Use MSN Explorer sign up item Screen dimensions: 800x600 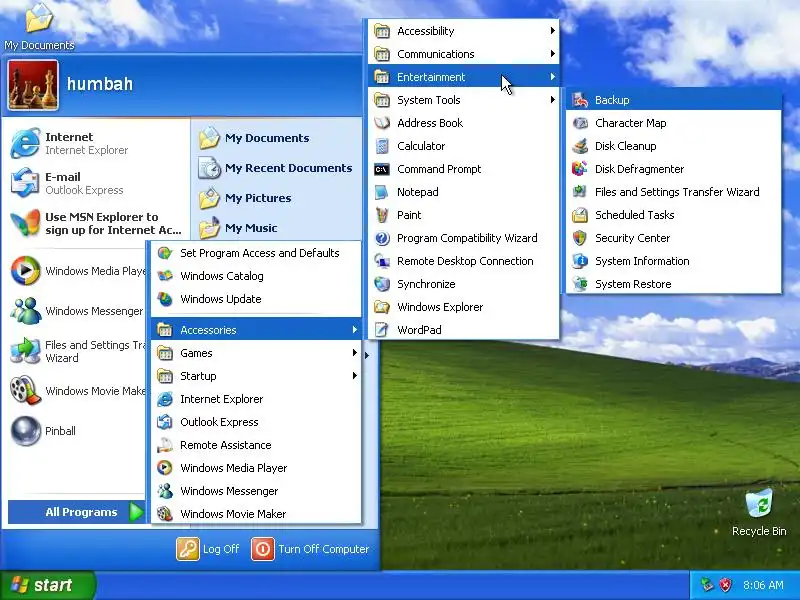coord(97,223)
